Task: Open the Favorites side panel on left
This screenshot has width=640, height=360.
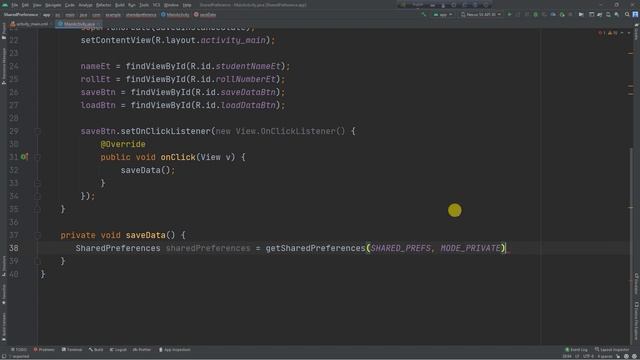Action: tap(4, 294)
